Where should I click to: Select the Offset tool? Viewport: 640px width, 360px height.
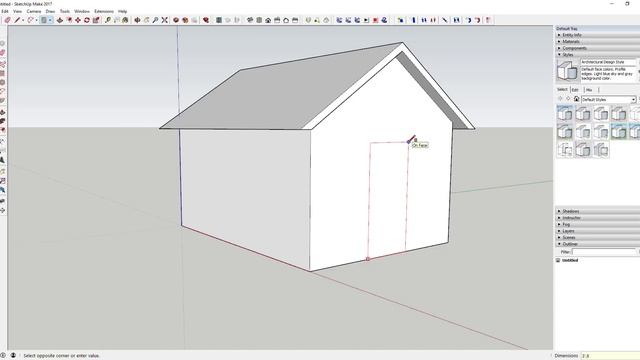point(69,20)
